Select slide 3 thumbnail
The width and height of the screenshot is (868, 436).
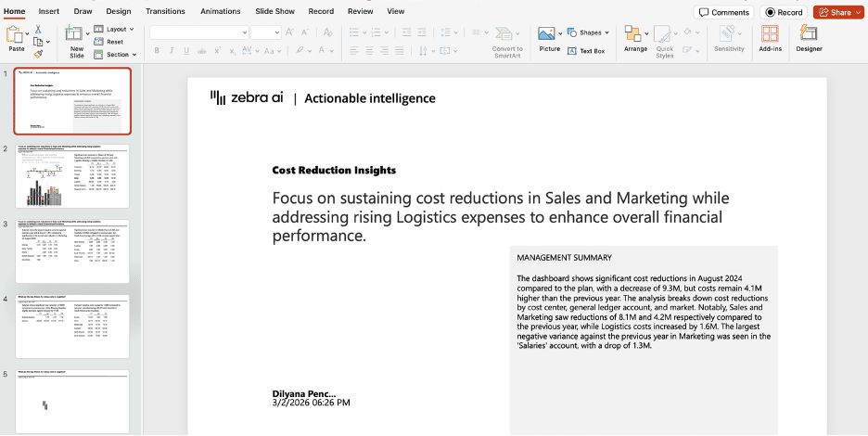pyautogui.click(x=72, y=251)
